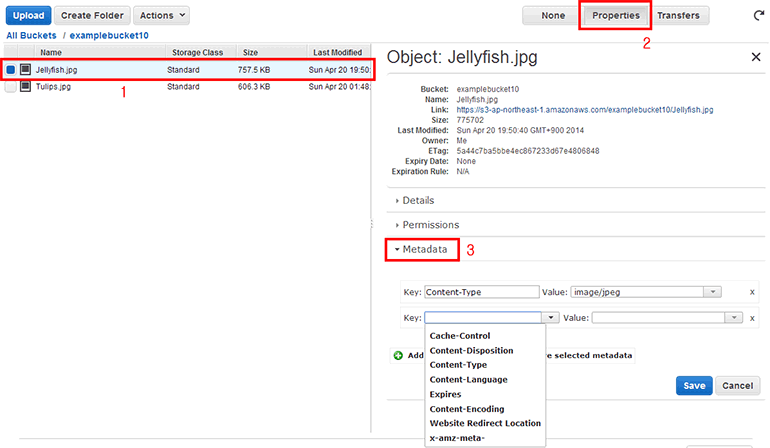Switch to the Transfers tab
770x448 pixels.
(x=677, y=16)
